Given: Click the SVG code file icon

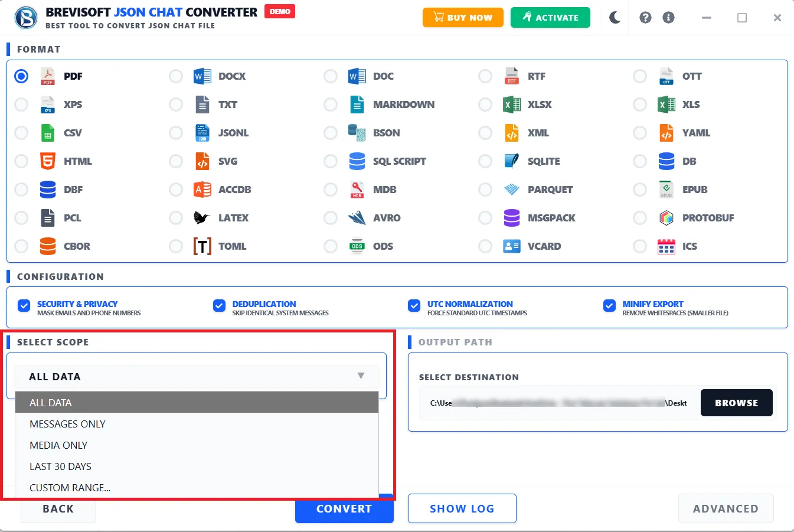Looking at the screenshot, I should pos(202,161).
